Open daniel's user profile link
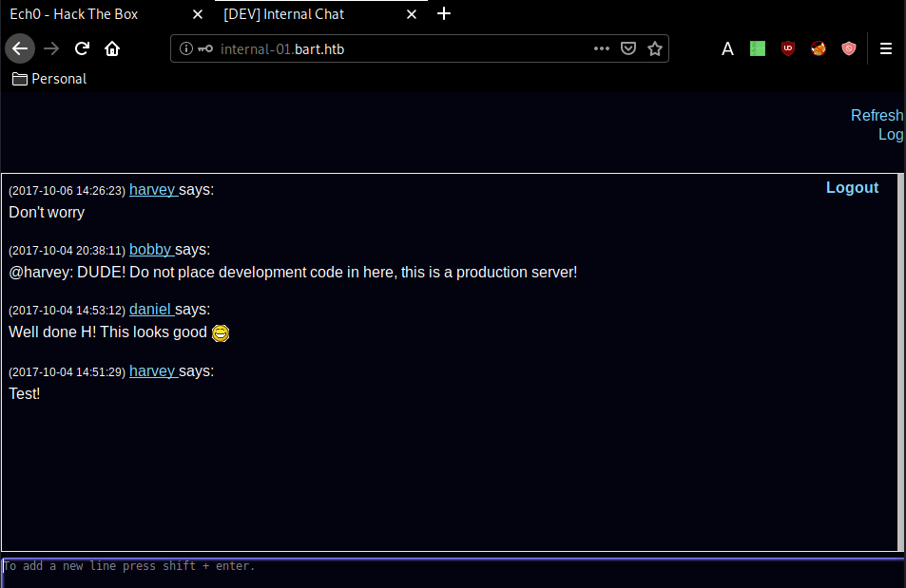 150,310
